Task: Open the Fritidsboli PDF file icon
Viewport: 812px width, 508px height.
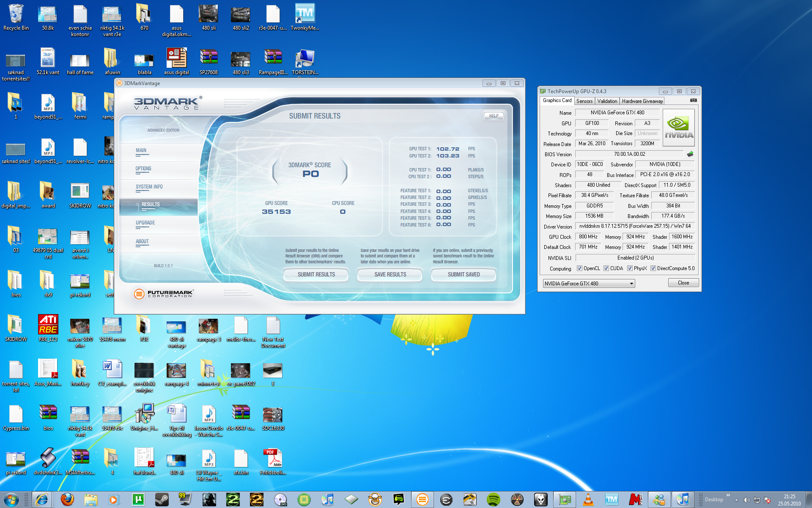Action: click(273, 462)
